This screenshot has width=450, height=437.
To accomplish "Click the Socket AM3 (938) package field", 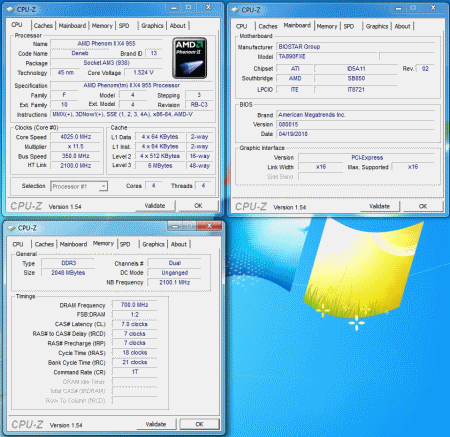I will coord(106,63).
